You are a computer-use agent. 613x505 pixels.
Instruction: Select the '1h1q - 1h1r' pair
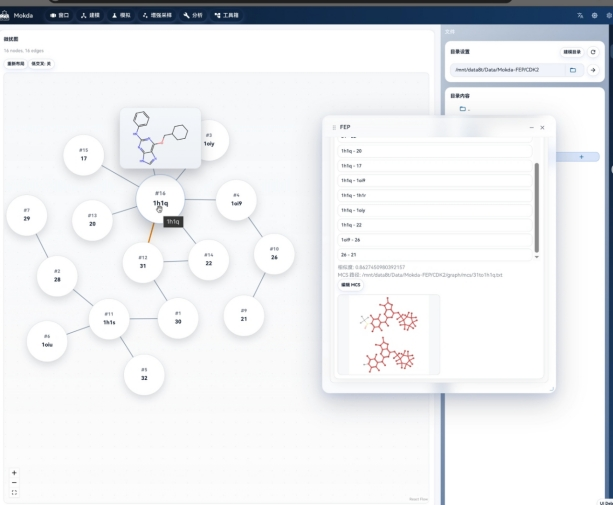435,195
